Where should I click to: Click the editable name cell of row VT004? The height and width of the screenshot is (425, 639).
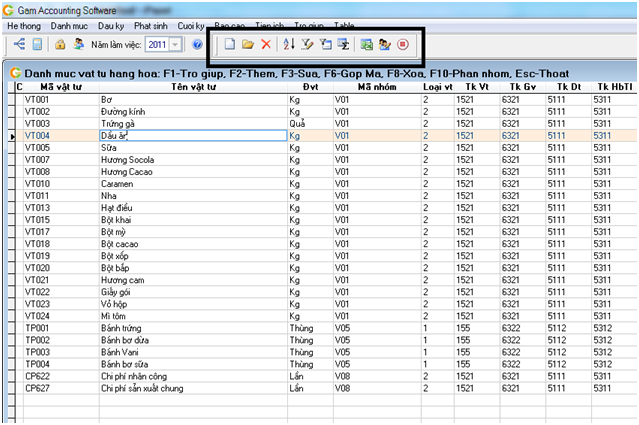point(194,136)
